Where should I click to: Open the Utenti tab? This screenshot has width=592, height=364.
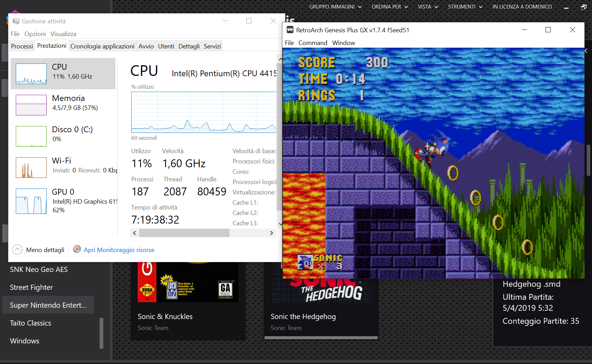[x=166, y=46]
